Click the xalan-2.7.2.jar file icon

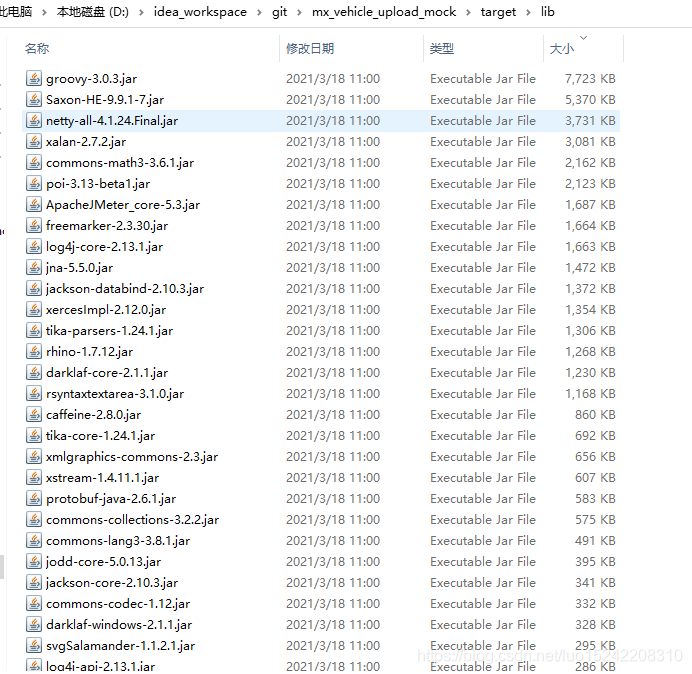pyautogui.click(x=34, y=142)
